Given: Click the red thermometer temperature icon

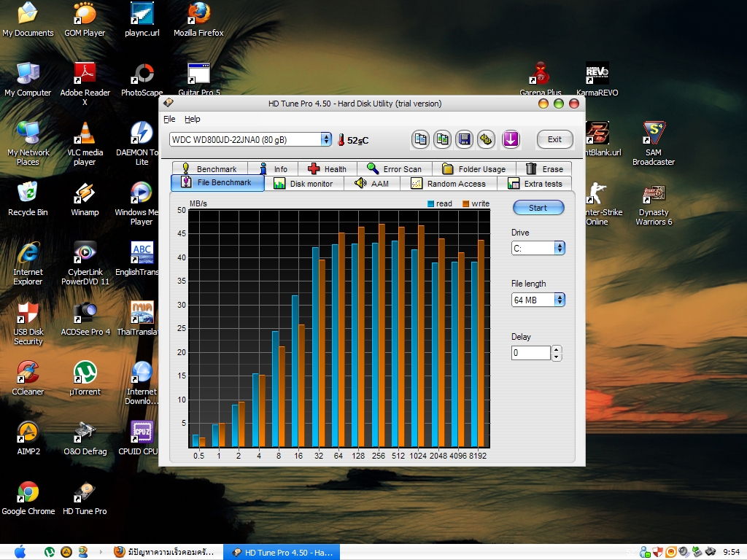Looking at the screenshot, I should point(340,139).
